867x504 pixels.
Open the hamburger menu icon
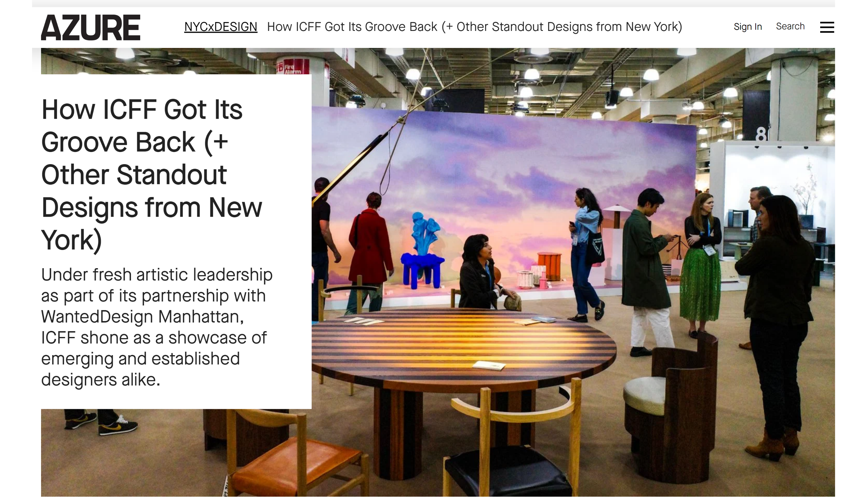(x=827, y=27)
